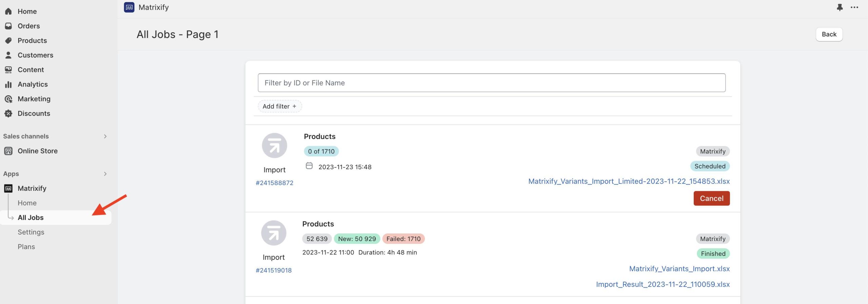
Task: Open Matrixify Plans sub-item
Action: click(x=26, y=246)
